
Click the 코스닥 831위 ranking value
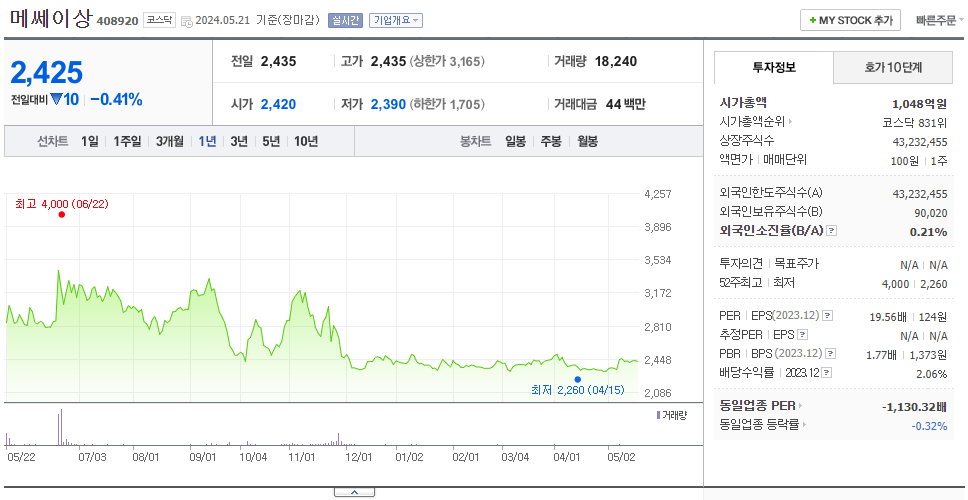[915, 122]
